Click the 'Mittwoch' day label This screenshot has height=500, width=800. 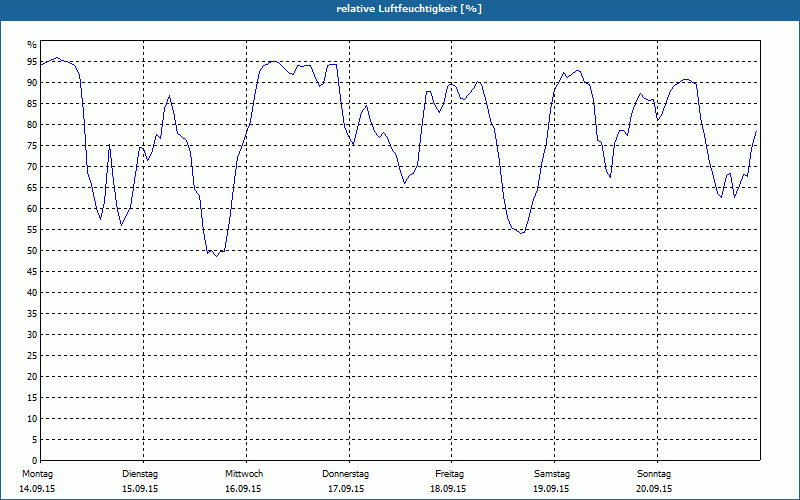244,474
